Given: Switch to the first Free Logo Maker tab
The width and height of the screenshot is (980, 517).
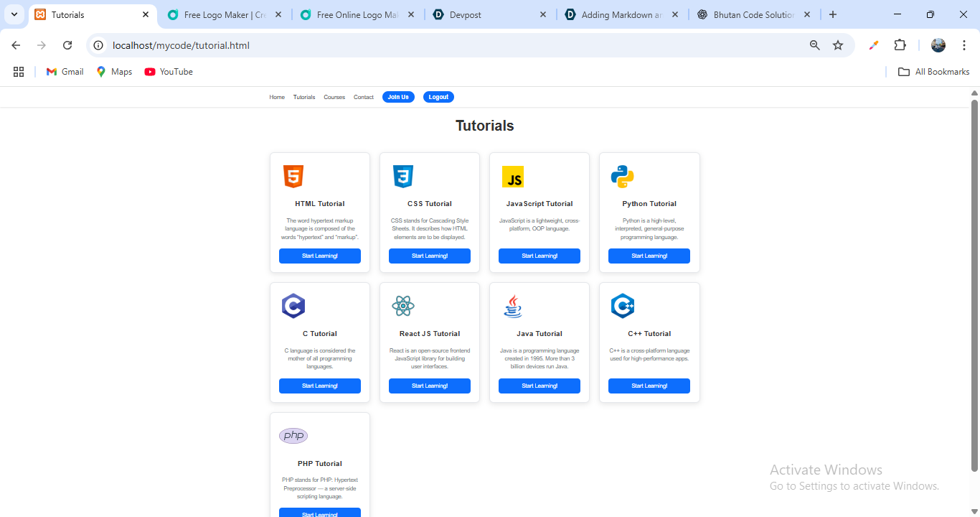Looking at the screenshot, I should pyautogui.click(x=225, y=14).
